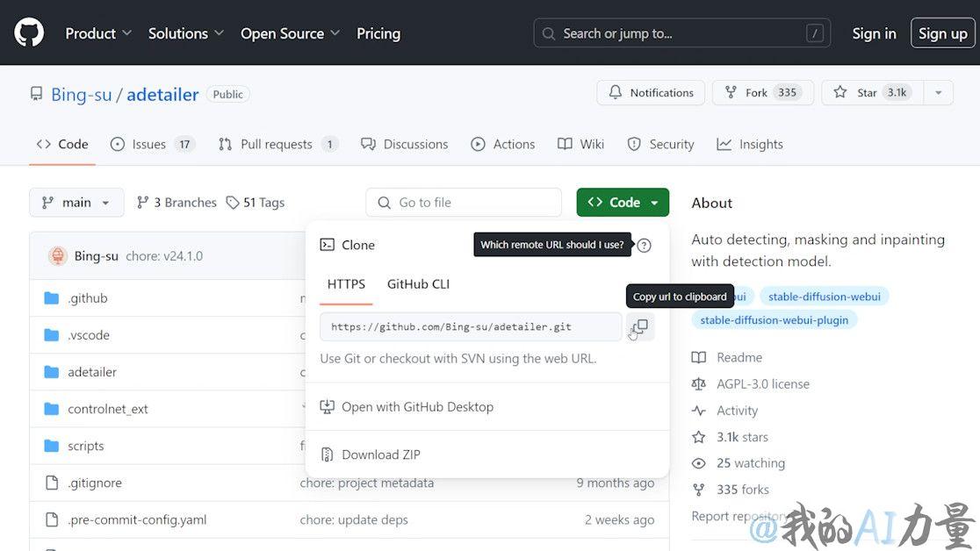Open the .pre-commit-config.yaml file

click(x=137, y=519)
